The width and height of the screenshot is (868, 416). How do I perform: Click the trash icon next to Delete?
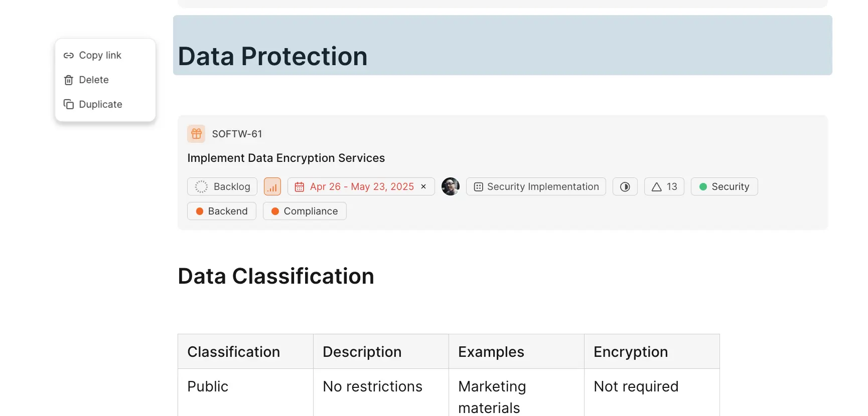[69, 80]
